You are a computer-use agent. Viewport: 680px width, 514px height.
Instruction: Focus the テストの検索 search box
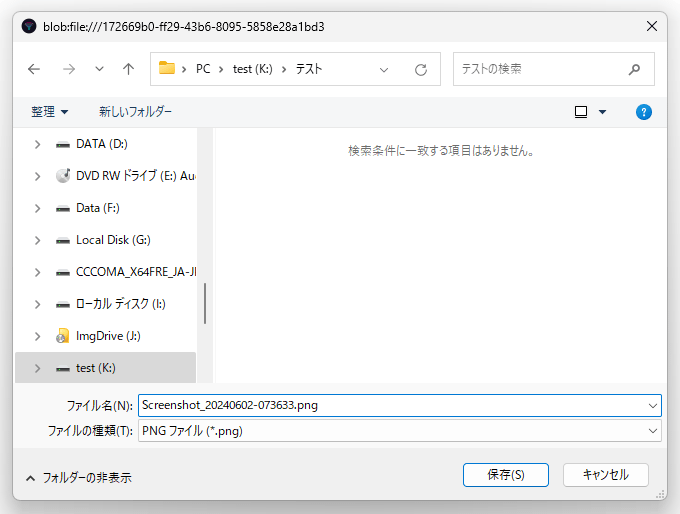554,69
